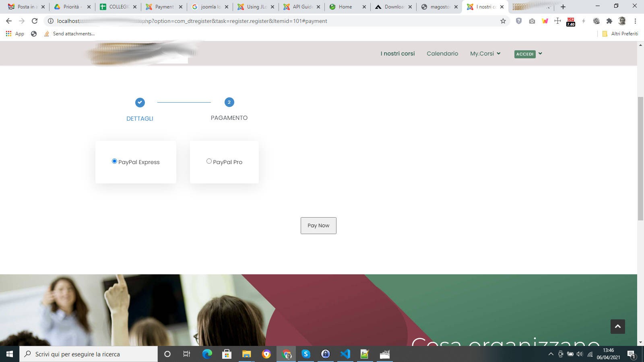Open Cortana circle icon in taskbar
Image resolution: width=644 pixels, height=362 pixels.
167,354
